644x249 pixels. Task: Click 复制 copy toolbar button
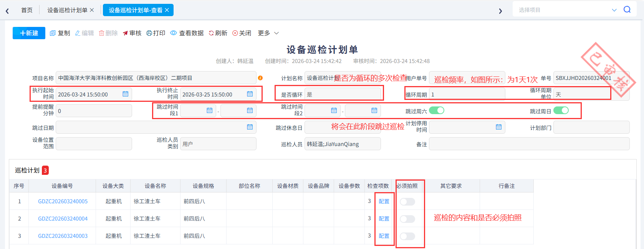(x=60, y=33)
